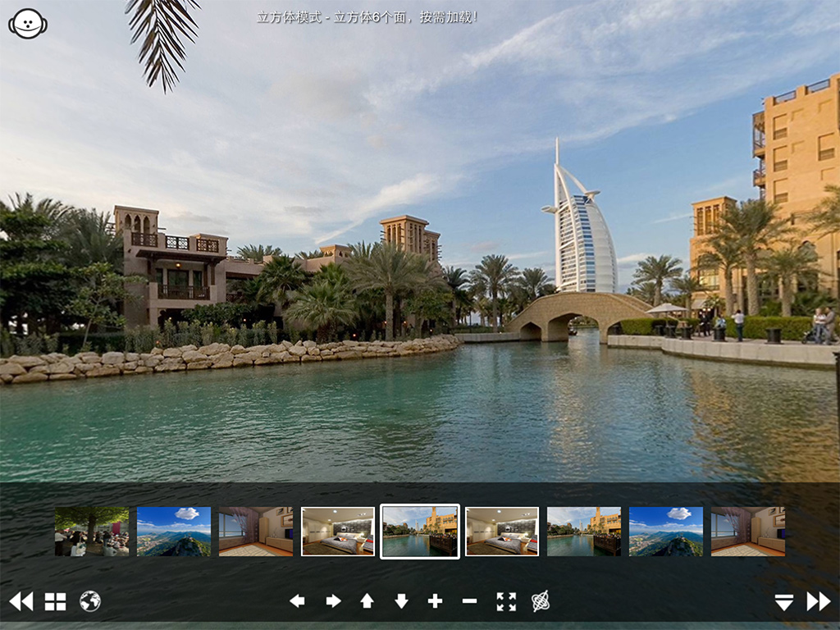840x630 pixels.
Task: Select the first mountain landscape thumbnail
Action: tap(174, 532)
